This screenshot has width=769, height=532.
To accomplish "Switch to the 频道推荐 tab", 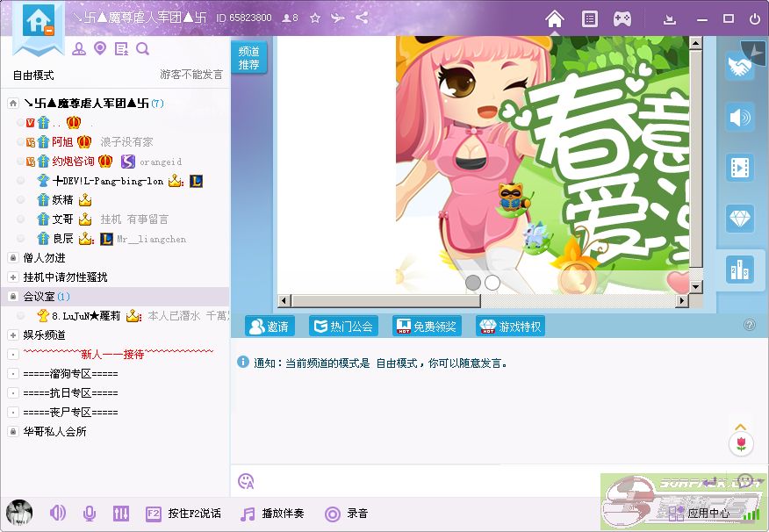I will tap(248, 57).
